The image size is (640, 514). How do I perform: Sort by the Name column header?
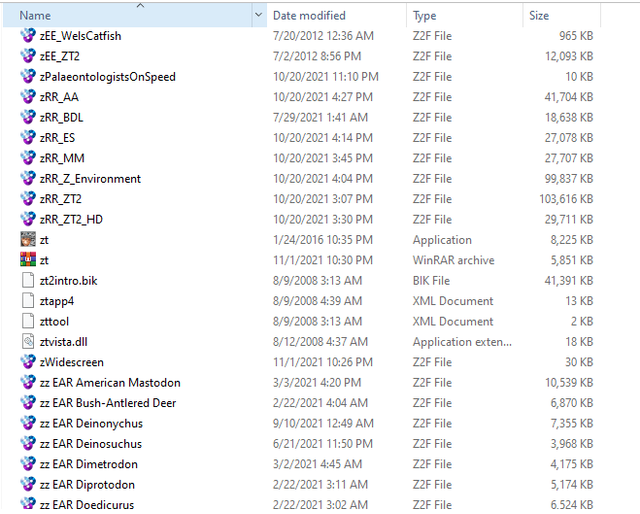coord(127,16)
